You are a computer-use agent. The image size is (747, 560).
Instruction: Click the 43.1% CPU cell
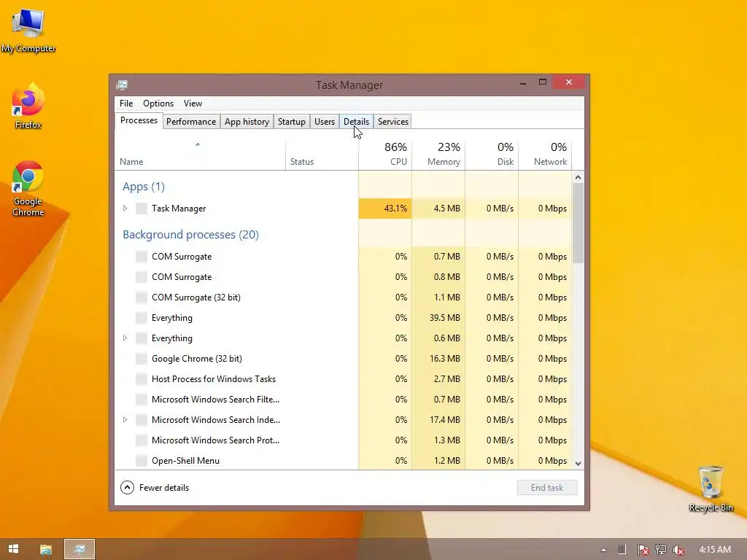click(x=385, y=209)
